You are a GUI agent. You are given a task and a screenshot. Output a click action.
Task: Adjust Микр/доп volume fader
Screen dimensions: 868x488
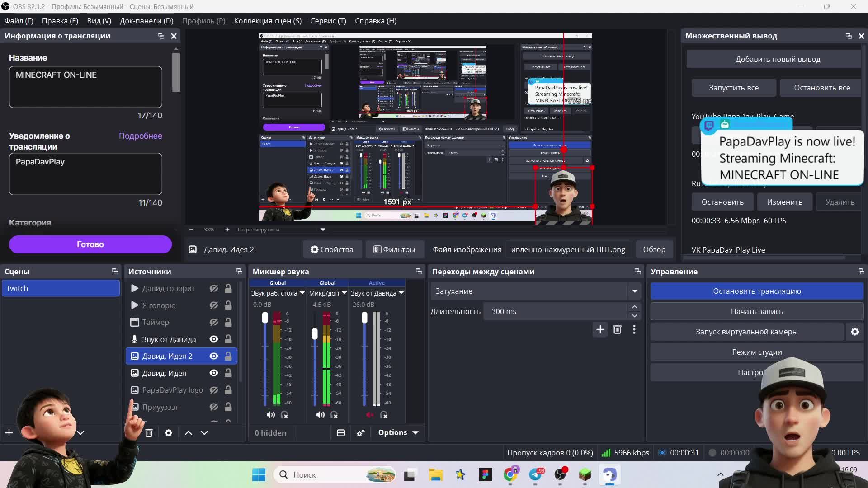pos(315,334)
